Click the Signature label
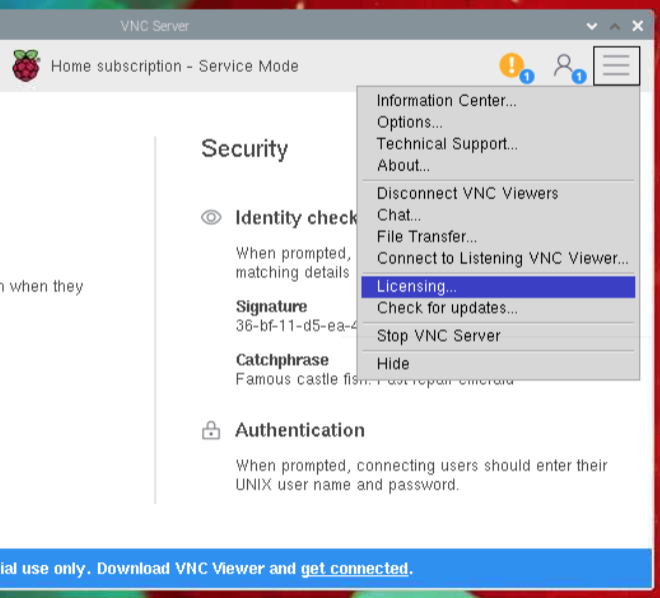Image resolution: width=660 pixels, height=598 pixels. [271, 306]
